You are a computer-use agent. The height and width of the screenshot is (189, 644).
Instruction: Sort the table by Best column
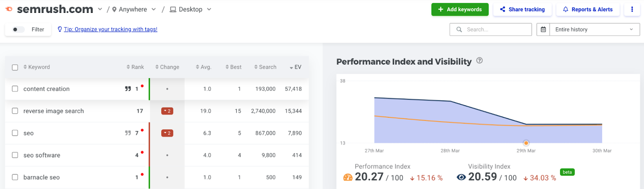233,67
